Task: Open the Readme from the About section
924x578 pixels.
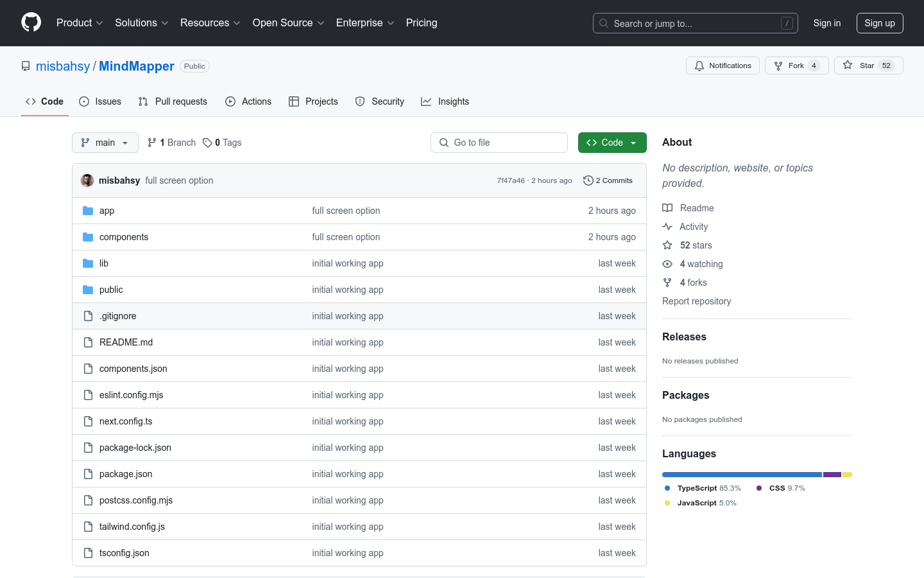Action: [x=697, y=207]
